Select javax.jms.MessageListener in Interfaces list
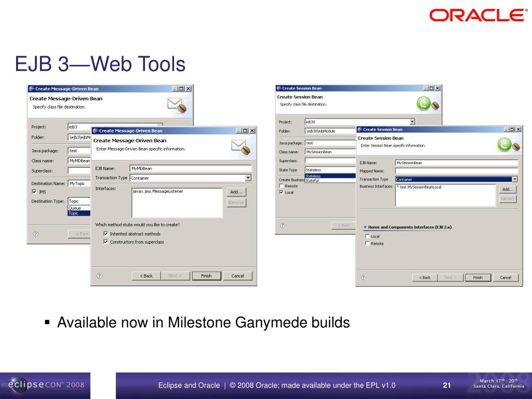 (x=158, y=191)
